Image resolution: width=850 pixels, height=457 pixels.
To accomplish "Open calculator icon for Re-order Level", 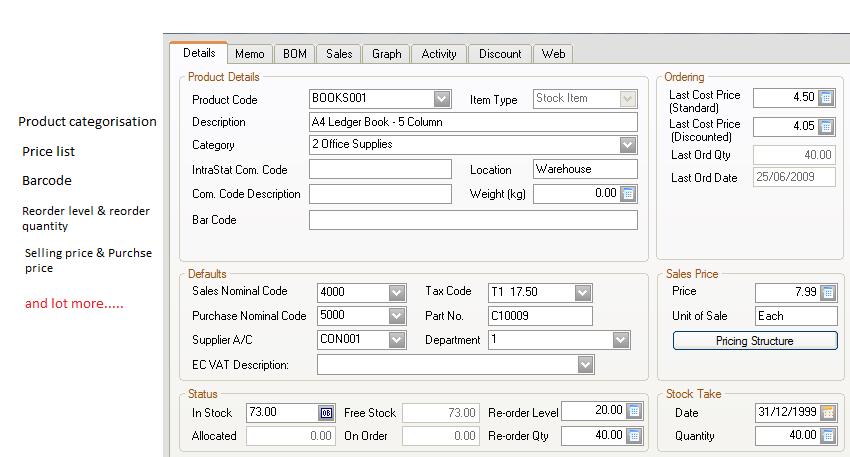I will click(634, 411).
